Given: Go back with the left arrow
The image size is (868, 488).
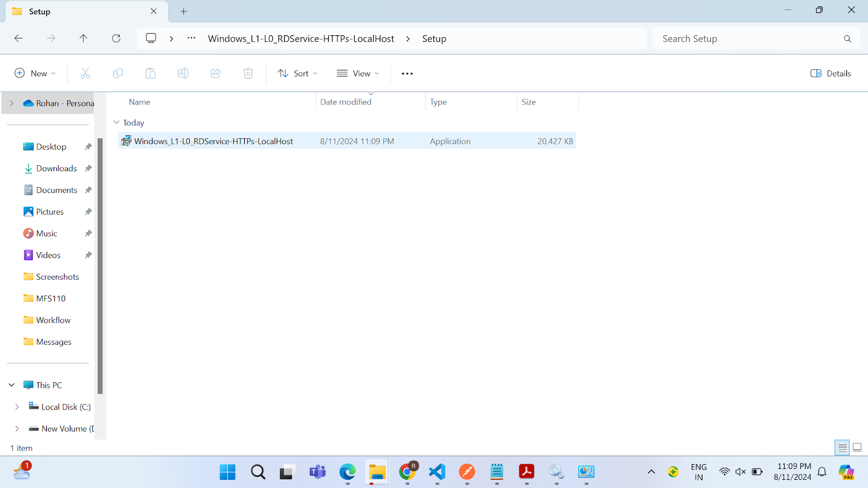Looking at the screenshot, I should 18,38.
